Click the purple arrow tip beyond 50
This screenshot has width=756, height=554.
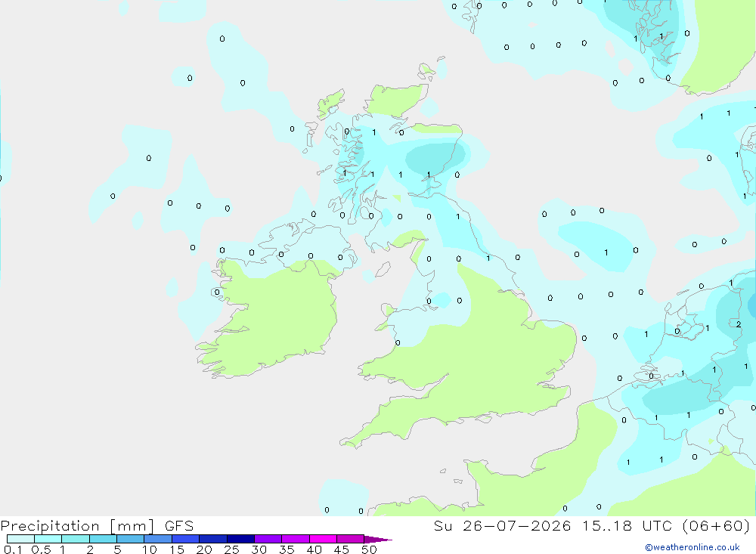click(x=377, y=540)
